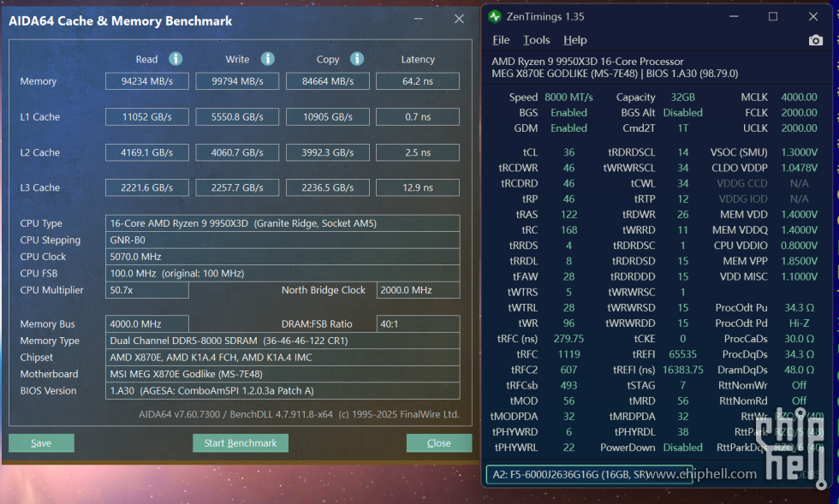Click the MEM VDD 1.4000V value
Viewport: 839px width, 504px height.
[799, 215]
